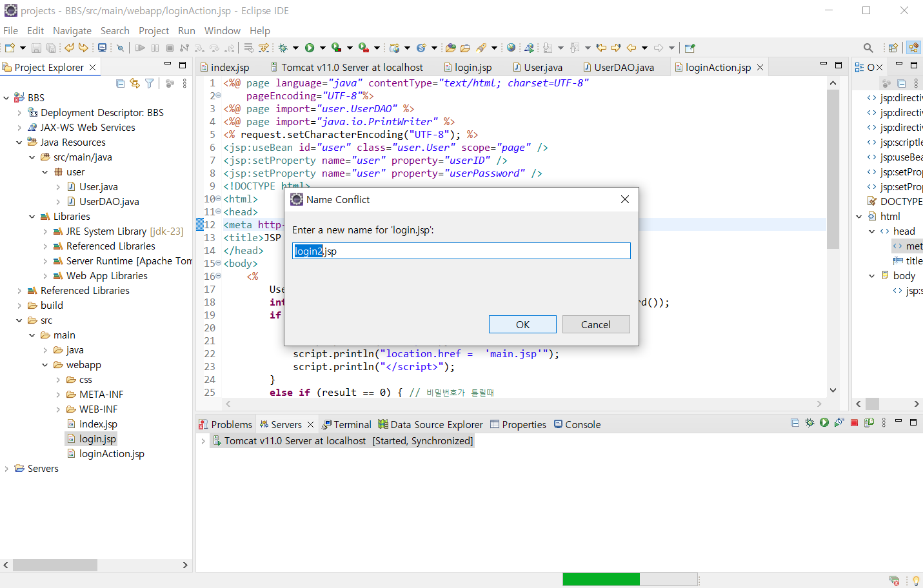Open the Window menu

tap(223, 30)
